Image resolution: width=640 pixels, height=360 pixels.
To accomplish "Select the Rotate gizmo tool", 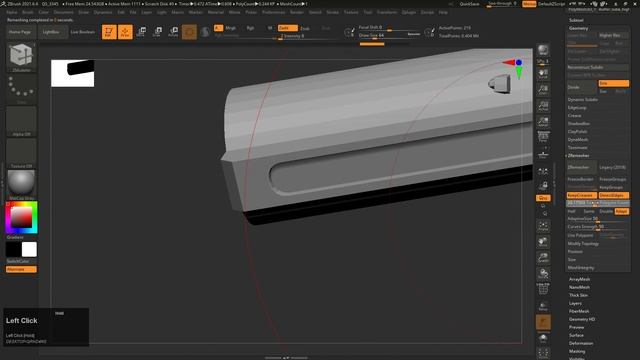I will 173,32.
